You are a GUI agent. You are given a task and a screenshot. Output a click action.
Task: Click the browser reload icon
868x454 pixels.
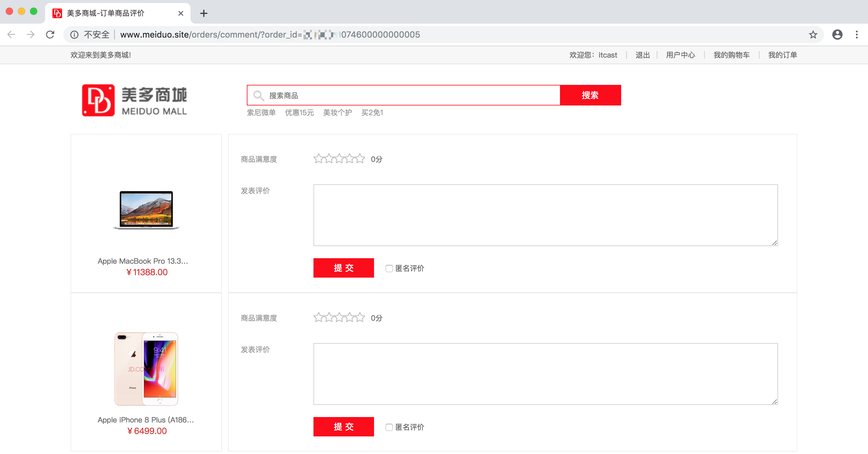coord(50,35)
